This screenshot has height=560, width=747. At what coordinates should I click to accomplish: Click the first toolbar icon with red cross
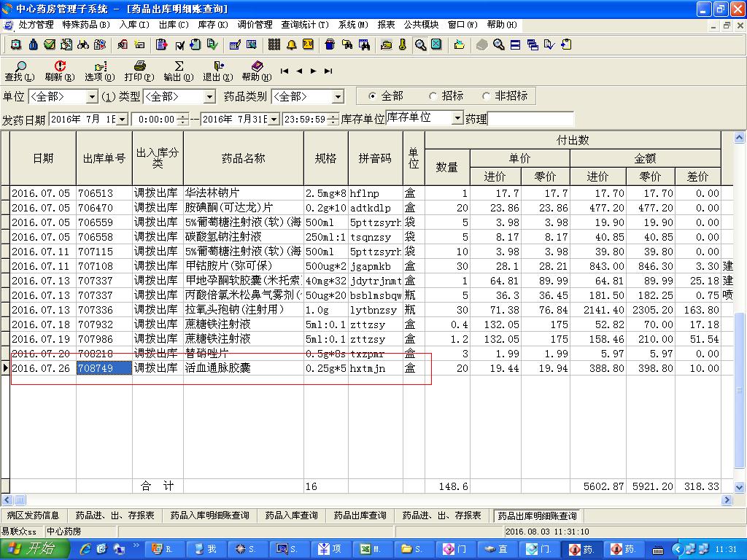pyautogui.click(x=16, y=44)
